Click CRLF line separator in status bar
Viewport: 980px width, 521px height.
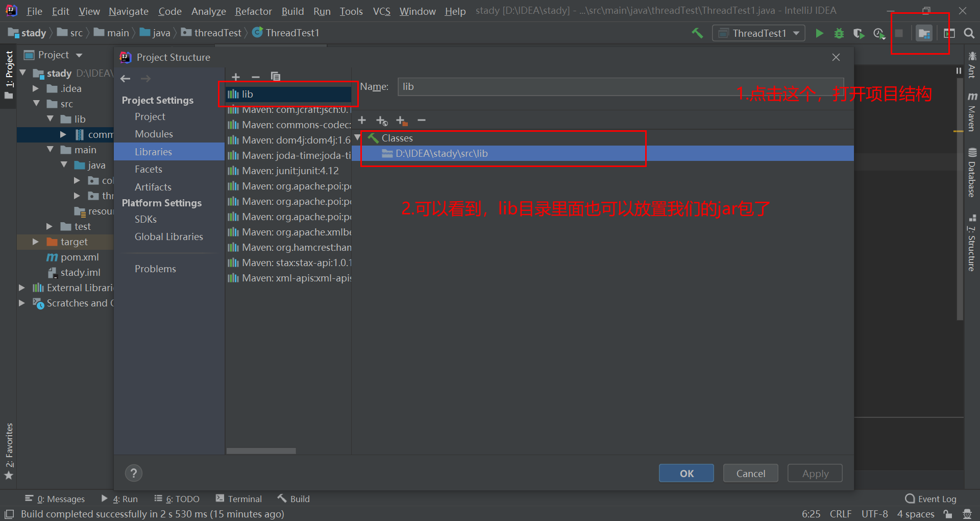[840, 514]
